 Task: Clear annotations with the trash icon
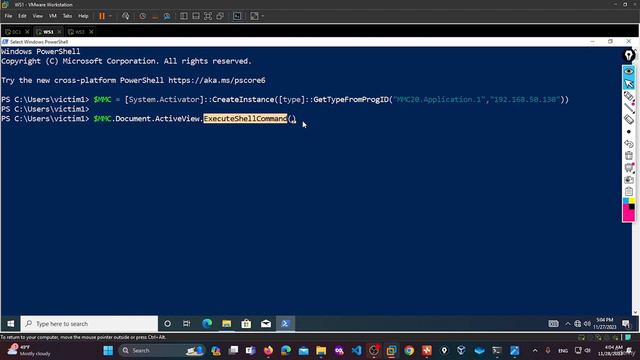point(629,156)
